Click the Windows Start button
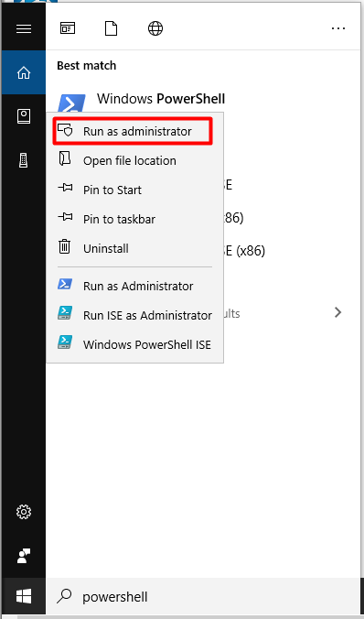The image size is (364, 619). (x=24, y=596)
